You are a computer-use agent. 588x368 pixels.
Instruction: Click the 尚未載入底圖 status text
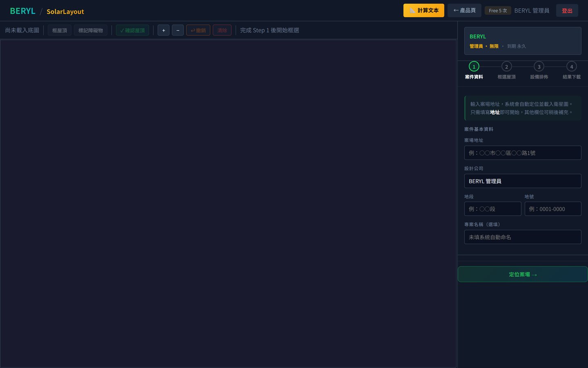point(22,30)
